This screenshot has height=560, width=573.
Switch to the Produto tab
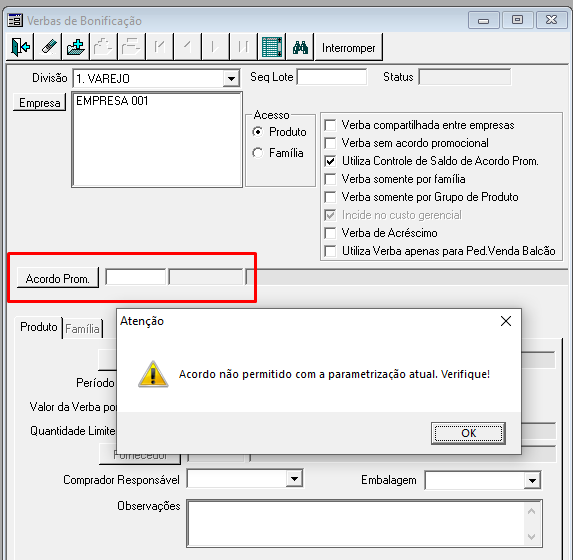39,327
